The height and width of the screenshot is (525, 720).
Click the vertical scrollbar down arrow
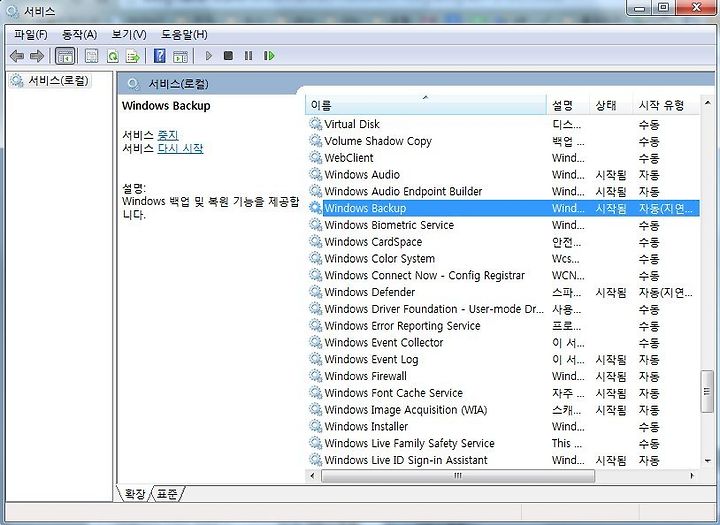coord(707,461)
